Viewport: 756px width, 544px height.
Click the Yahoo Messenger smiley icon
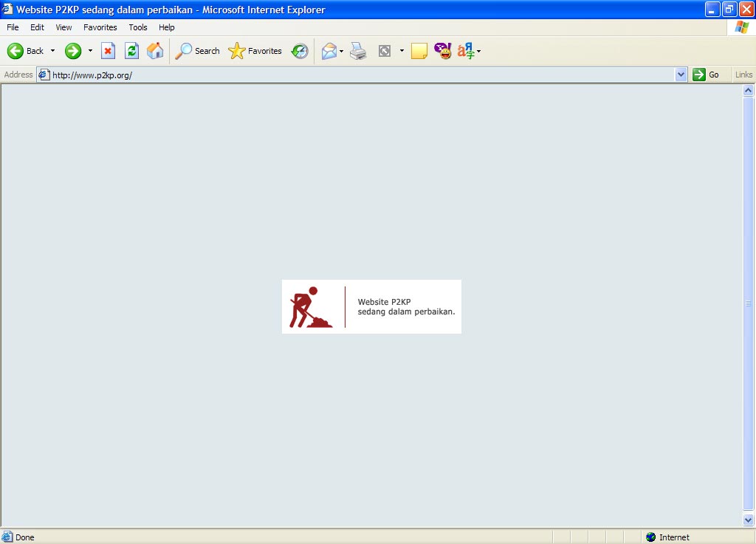tap(443, 51)
